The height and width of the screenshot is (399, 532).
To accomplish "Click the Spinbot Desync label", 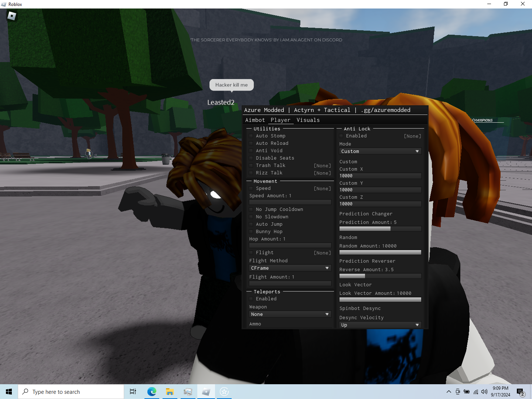I will pyautogui.click(x=360, y=308).
